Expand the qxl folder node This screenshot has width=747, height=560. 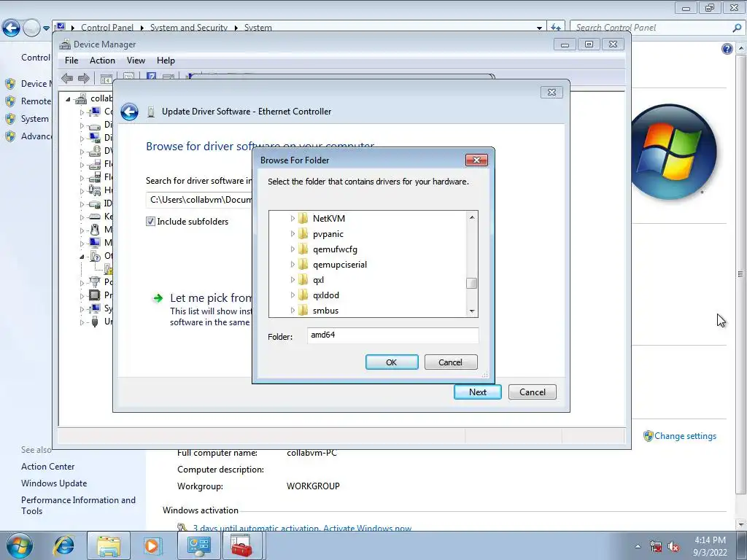[x=293, y=280]
